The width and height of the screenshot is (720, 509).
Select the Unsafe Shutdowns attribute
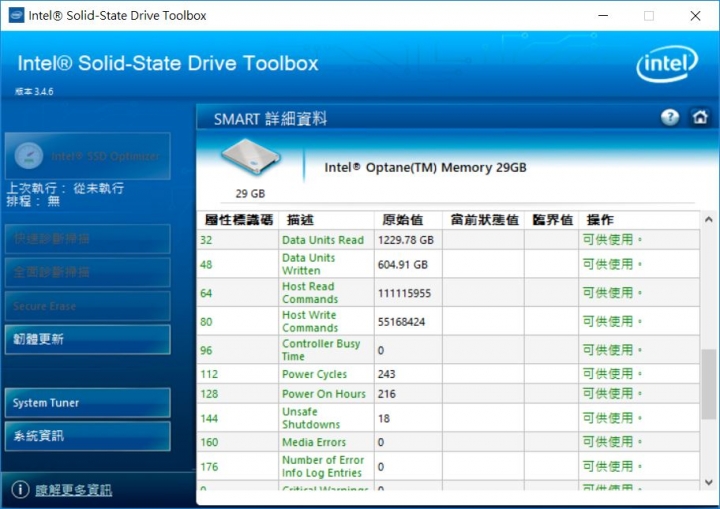pyautogui.click(x=311, y=418)
